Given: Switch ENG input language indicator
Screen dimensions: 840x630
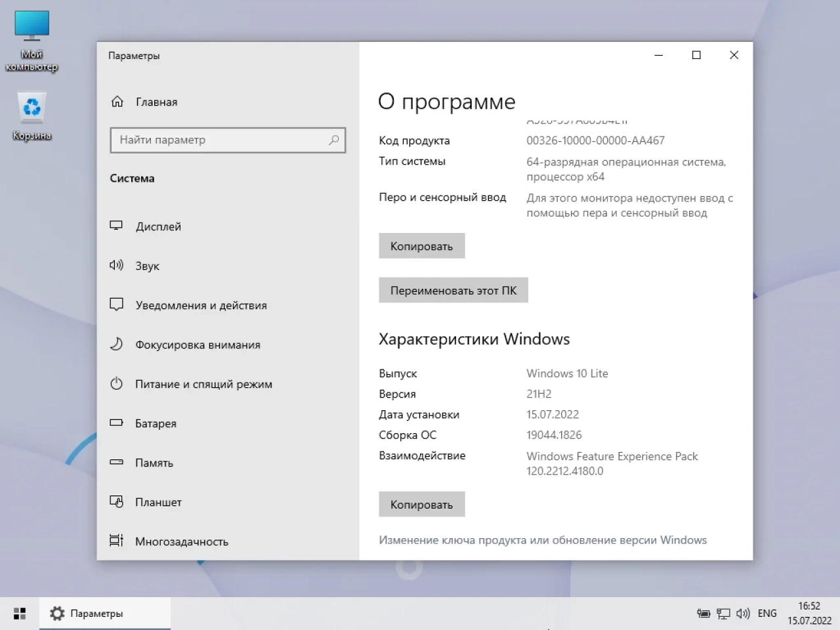Looking at the screenshot, I should click(x=767, y=614).
